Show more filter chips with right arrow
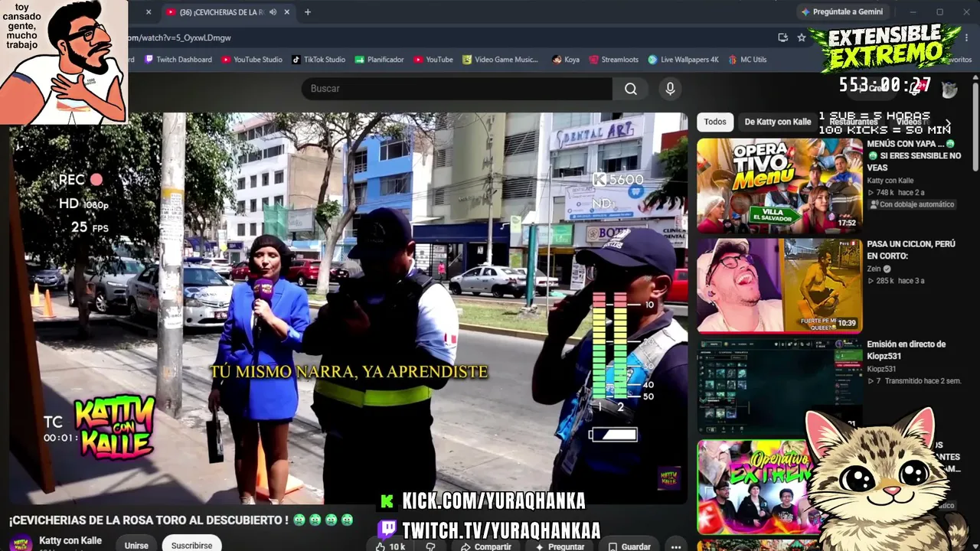980x551 pixels. (948, 122)
